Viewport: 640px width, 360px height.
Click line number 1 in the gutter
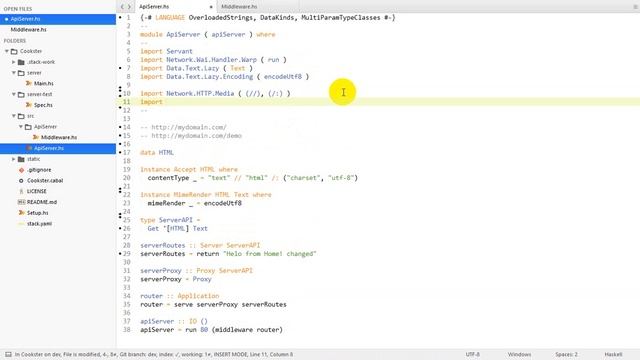[x=128, y=18]
